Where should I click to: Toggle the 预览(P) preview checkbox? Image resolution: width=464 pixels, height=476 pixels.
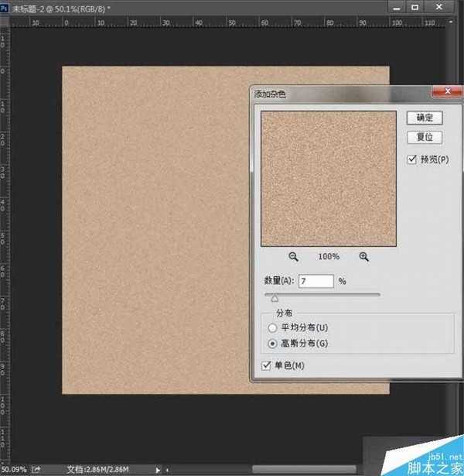[411, 159]
